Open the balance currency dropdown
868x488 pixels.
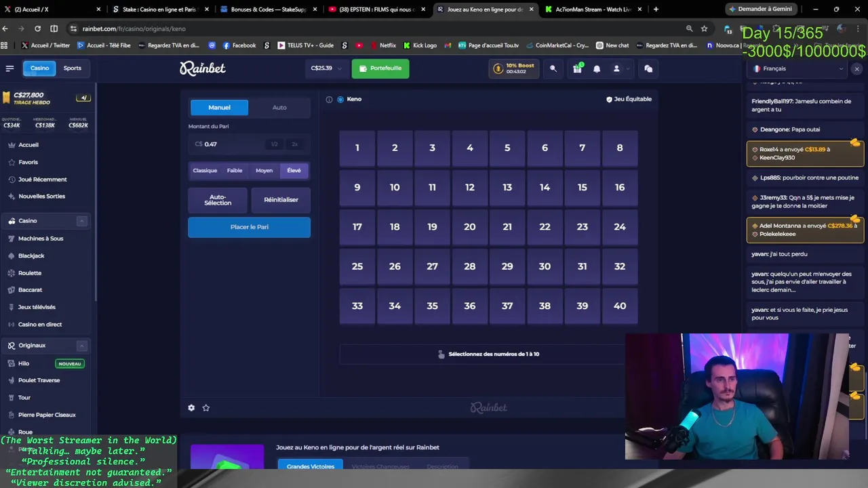pyautogui.click(x=326, y=68)
